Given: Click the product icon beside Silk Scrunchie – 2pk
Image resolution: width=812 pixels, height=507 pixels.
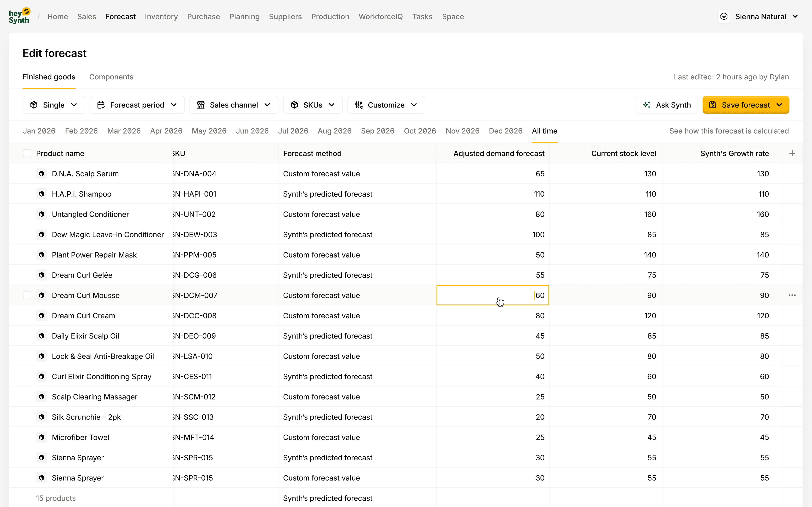Looking at the screenshot, I should [42, 417].
